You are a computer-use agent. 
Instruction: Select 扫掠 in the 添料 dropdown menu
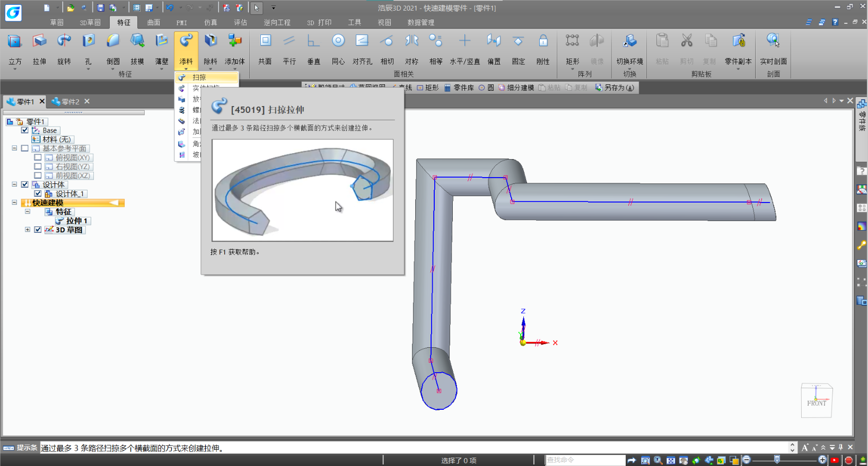207,77
